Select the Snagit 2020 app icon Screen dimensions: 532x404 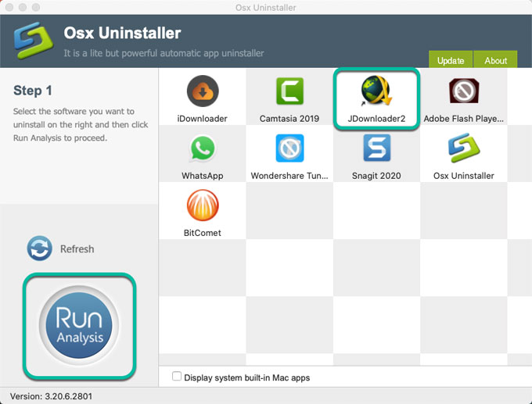tap(376, 148)
